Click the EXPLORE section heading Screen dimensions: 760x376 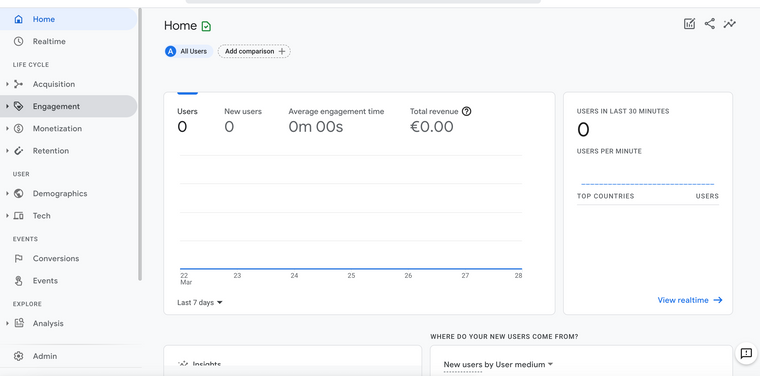pyautogui.click(x=27, y=304)
